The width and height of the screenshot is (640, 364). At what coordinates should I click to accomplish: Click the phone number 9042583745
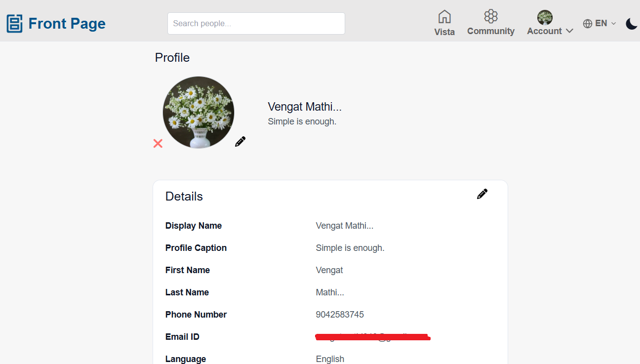point(340,315)
